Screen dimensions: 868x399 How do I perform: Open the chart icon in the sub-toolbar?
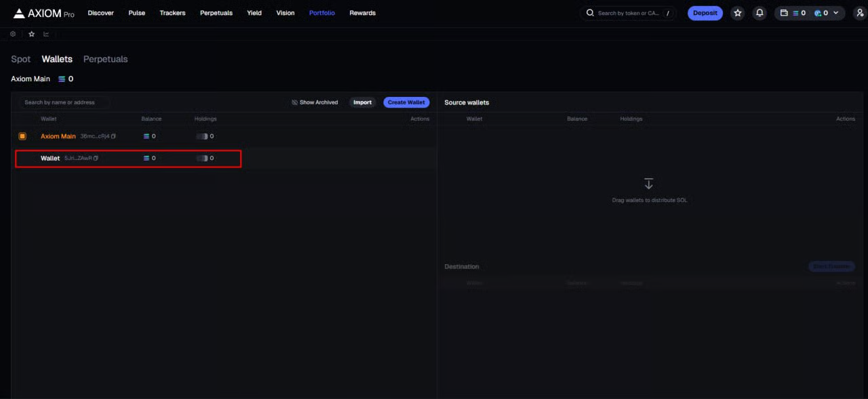coord(46,34)
